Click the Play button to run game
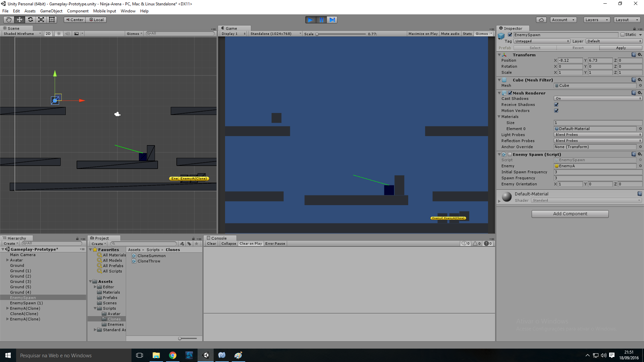Screen dimensions: 644x362 coord(310,19)
